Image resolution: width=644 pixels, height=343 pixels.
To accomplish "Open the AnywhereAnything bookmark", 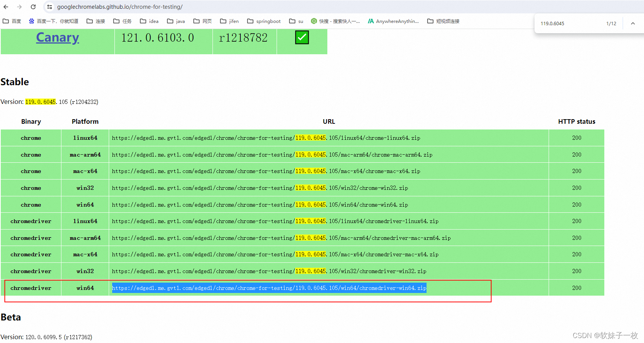I will pos(393,21).
